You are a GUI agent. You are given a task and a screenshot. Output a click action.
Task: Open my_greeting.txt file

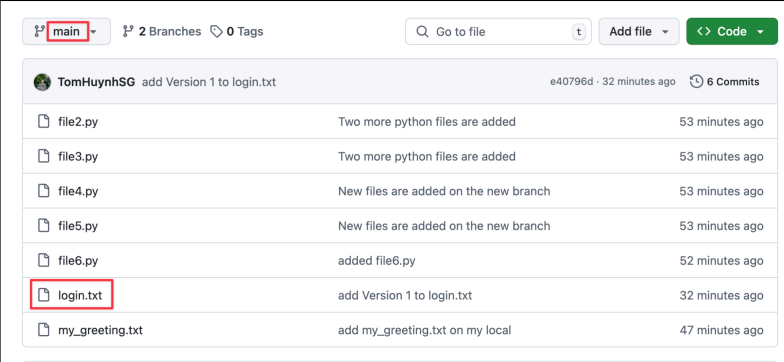click(x=100, y=330)
